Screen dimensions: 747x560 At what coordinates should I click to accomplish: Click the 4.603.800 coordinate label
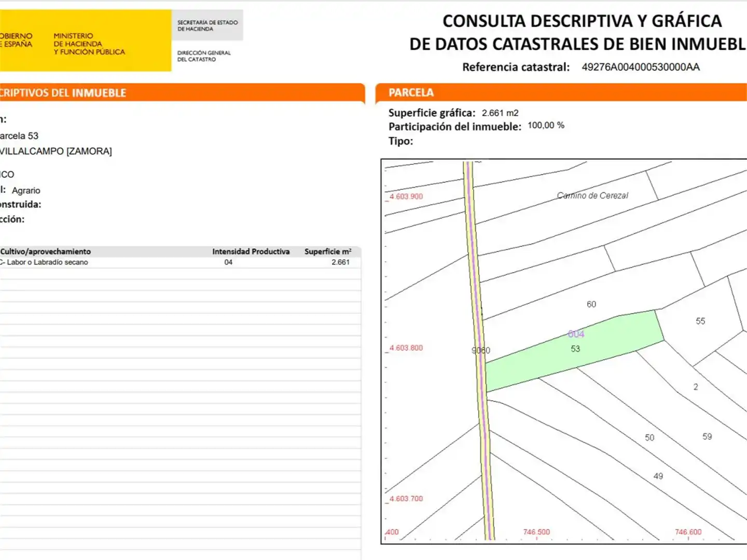(406, 348)
